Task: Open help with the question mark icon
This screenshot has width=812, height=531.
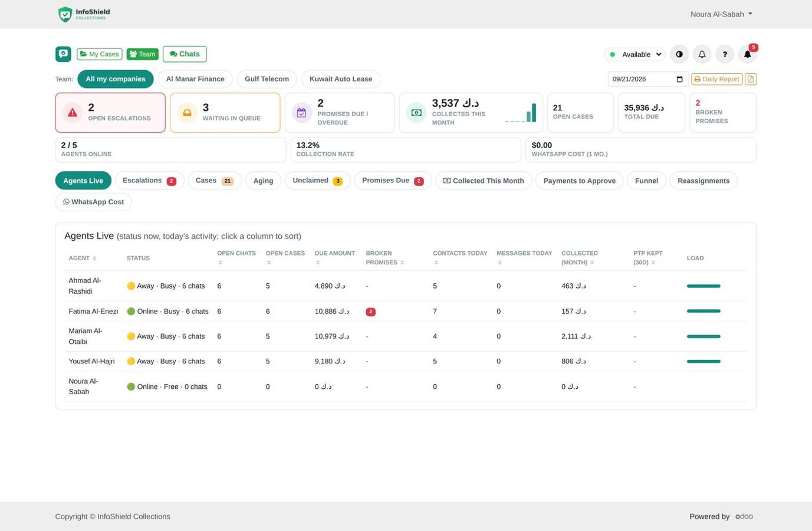Action: 725,54
